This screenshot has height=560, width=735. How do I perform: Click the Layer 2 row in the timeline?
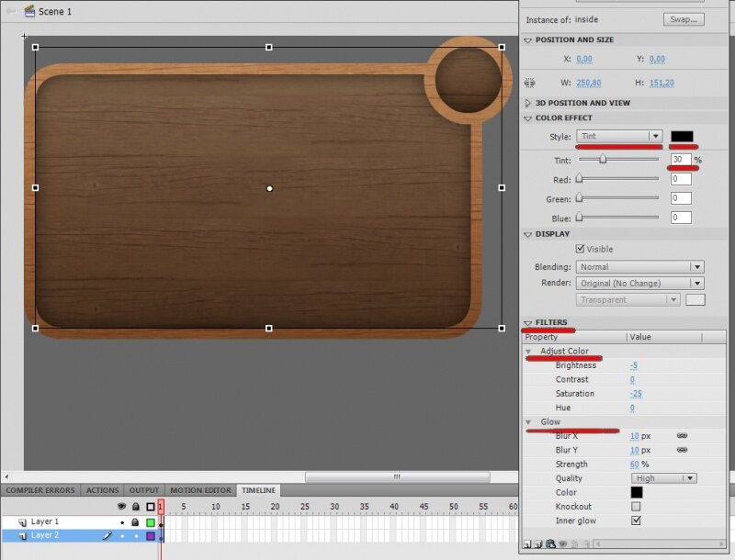[57, 535]
